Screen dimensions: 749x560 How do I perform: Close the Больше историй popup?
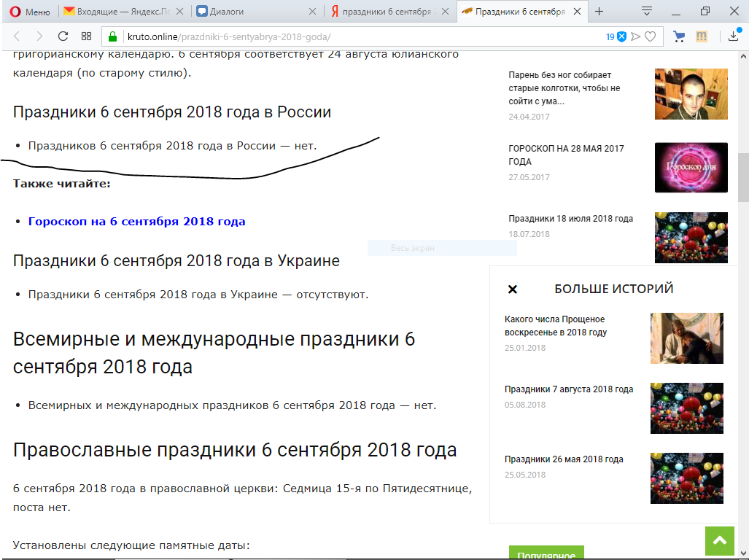[x=512, y=289]
